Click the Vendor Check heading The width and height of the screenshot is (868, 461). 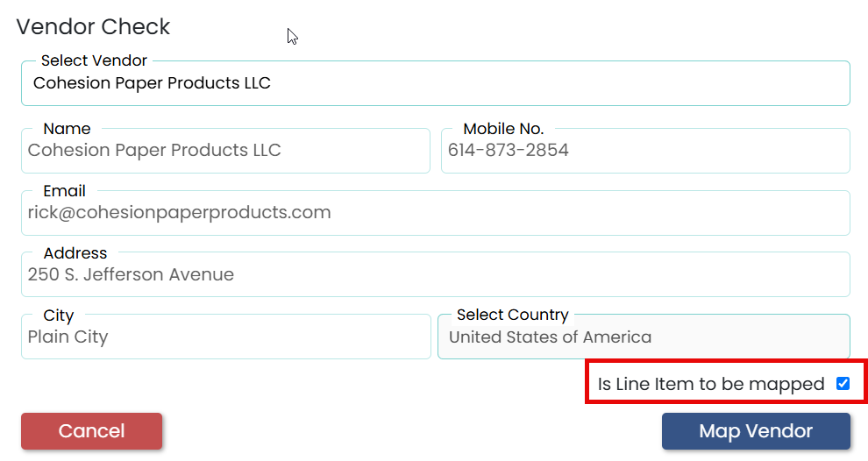[93, 27]
